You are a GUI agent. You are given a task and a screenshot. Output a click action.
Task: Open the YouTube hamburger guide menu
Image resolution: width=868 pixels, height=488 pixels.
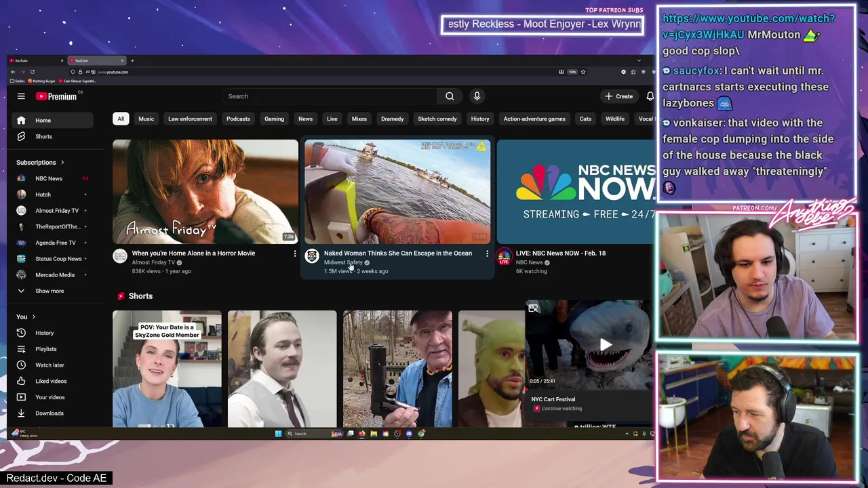(21, 96)
